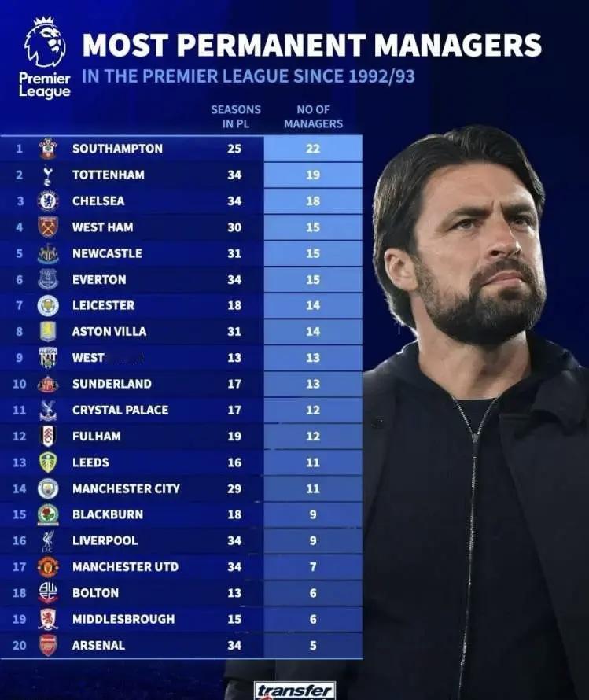Click the Manchester Utd badge
The height and width of the screenshot is (700, 589).
(48, 566)
